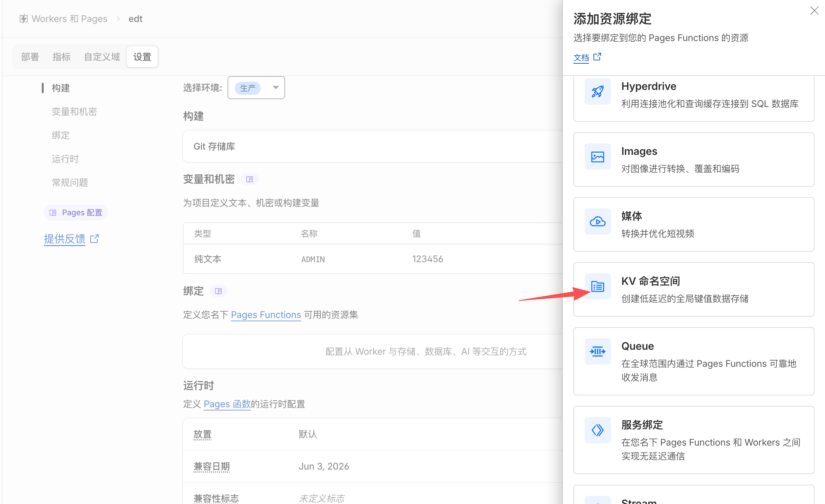Switch to the 部署 tab
The height and width of the screenshot is (504, 825).
[30, 57]
